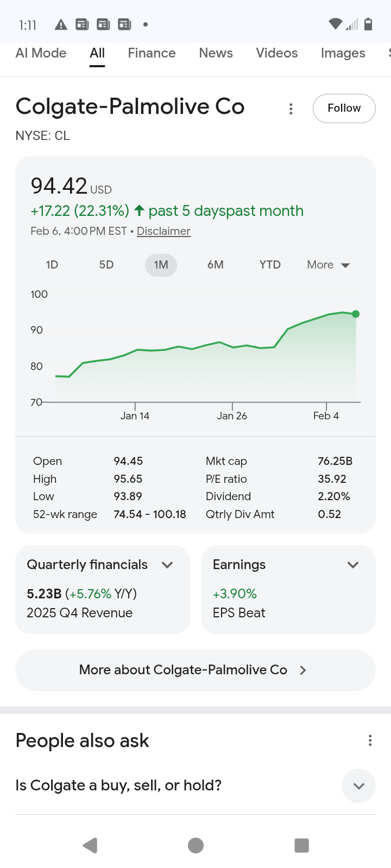Tap the arrow on More about Colgate-Palmolive
The width and height of the screenshot is (391, 868).
tap(303, 670)
